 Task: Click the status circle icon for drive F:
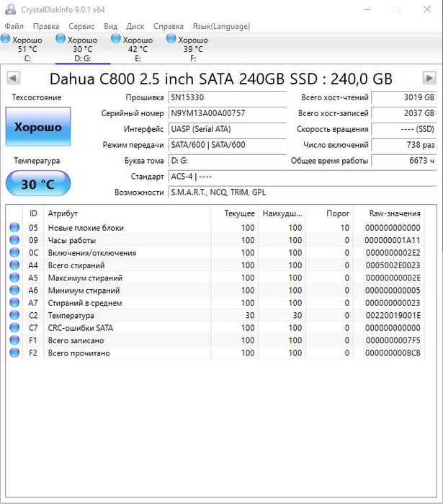(x=171, y=39)
